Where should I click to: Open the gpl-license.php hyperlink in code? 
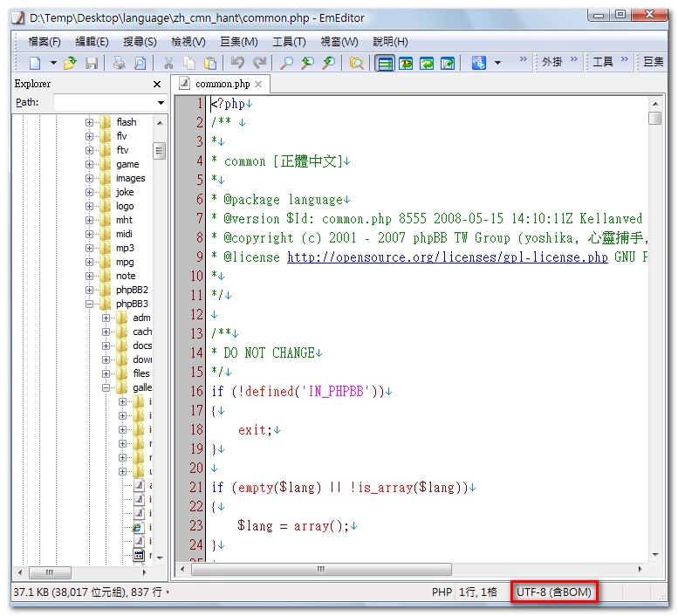point(447,257)
